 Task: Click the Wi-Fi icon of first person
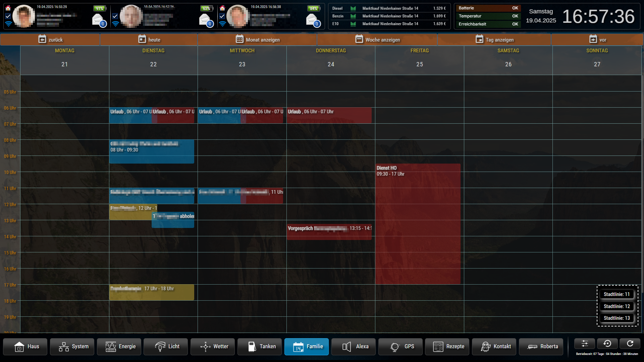pyautogui.click(x=8, y=24)
